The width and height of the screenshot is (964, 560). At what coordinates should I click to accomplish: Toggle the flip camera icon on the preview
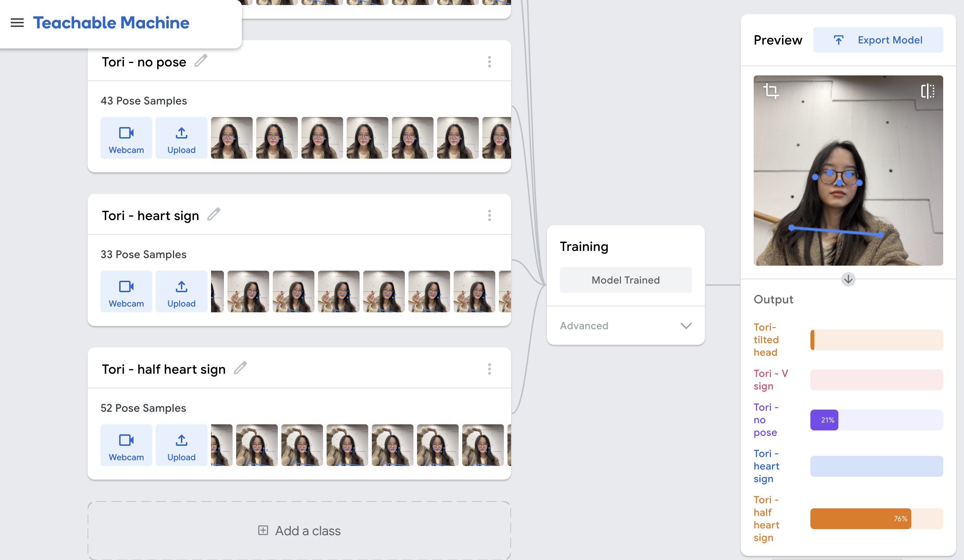tap(927, 91)
